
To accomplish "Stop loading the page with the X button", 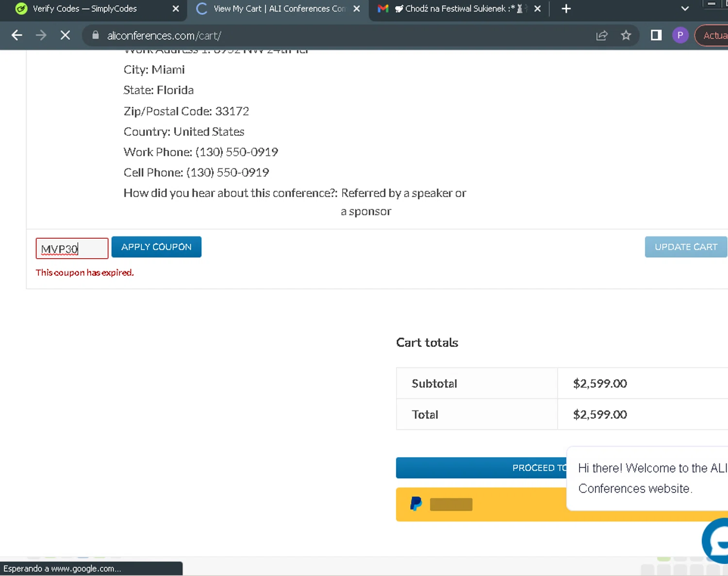I will pos(65,35).
